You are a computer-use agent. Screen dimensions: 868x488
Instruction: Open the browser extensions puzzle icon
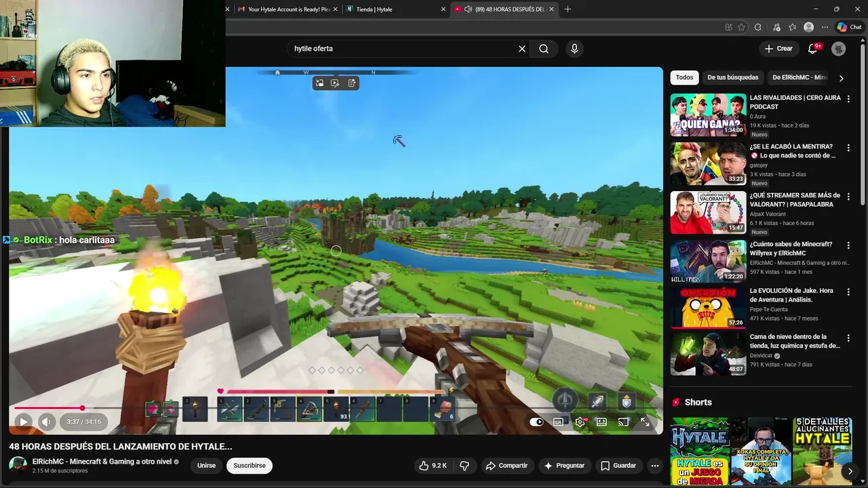click(x=758, y=27)
